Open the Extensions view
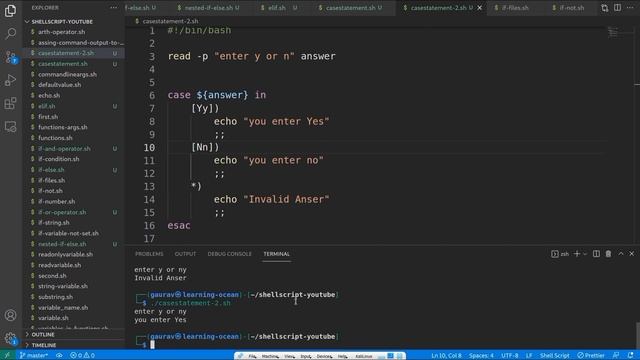Screen dimensions: 640x360 point(11,103)
